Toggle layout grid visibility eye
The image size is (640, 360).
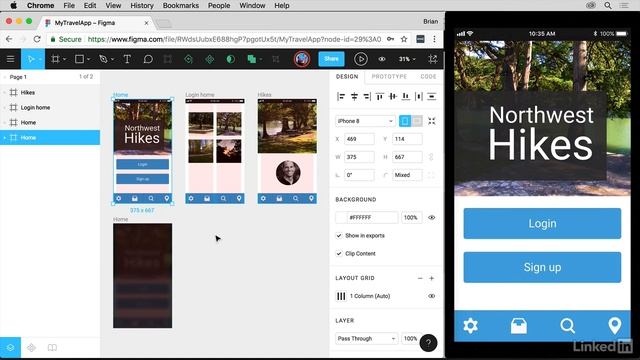431,296
